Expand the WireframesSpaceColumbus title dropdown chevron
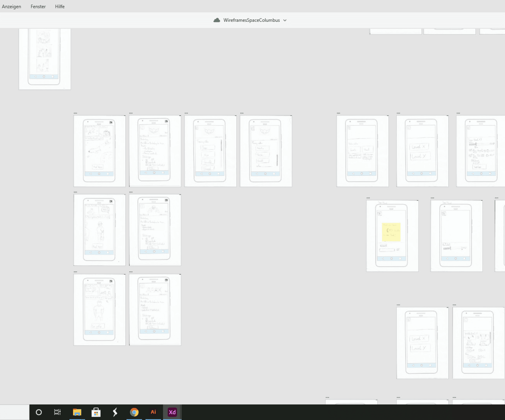This screenshot has width=505, height=420. pos(285,20)
